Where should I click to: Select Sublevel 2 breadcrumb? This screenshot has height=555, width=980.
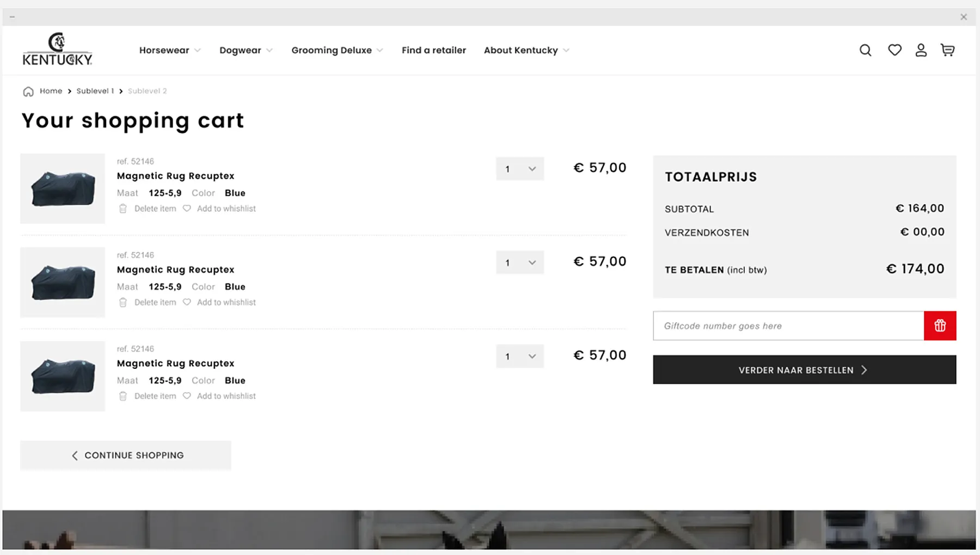coord(148,91)
